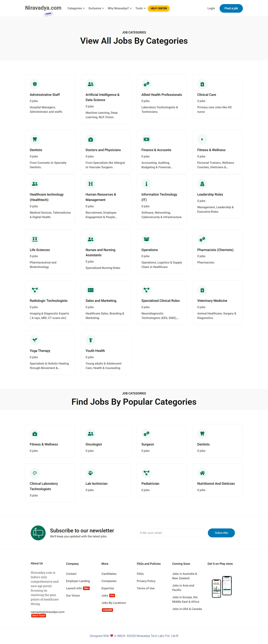Open the Tools navigation menu
268x644 pixels.
tap(140, 9)
